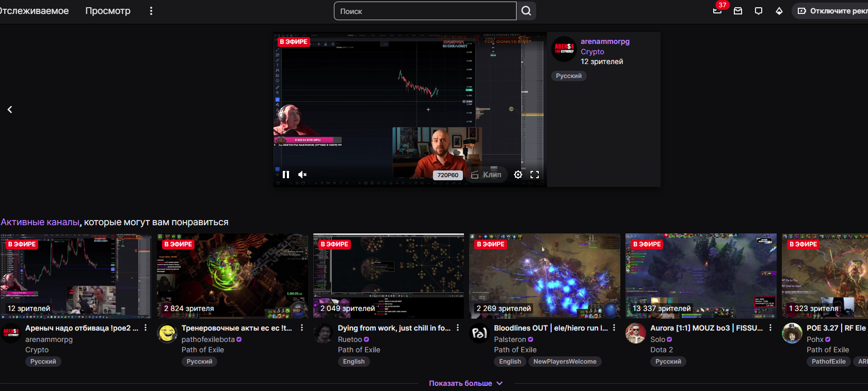Open the Просмотр tab

tap(108, 11)
